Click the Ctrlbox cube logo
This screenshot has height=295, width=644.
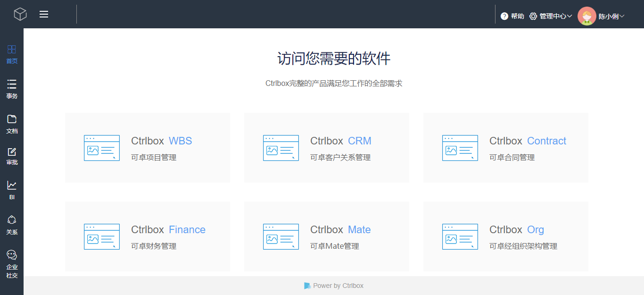[20, 14]
